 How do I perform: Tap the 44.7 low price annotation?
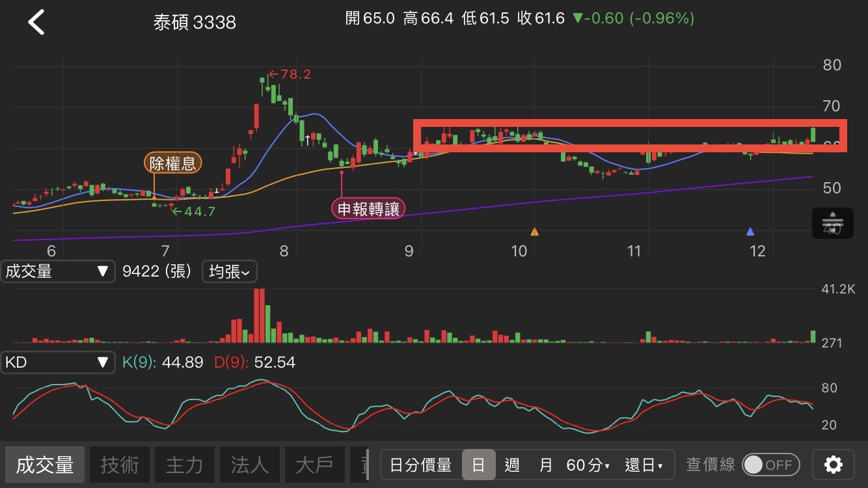tap(194, 211)
